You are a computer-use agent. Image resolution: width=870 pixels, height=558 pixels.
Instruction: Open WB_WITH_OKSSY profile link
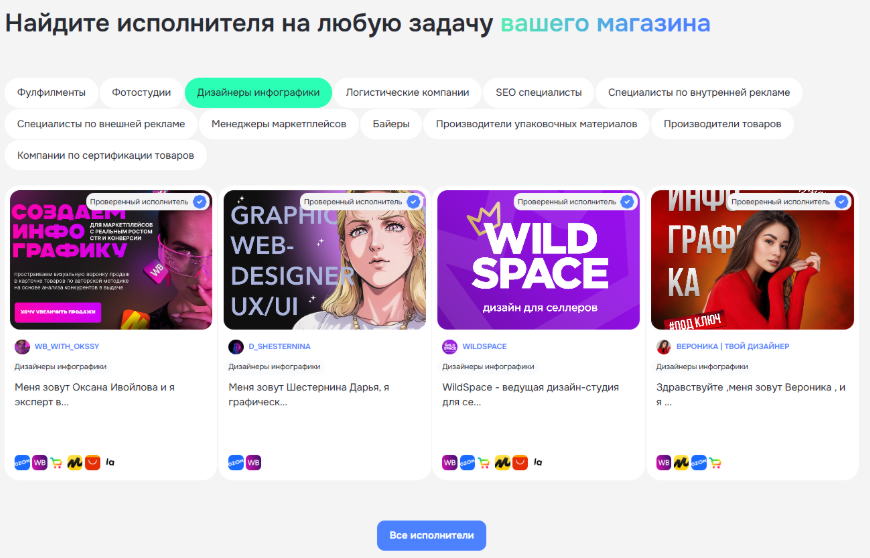[x=67, y=346]
